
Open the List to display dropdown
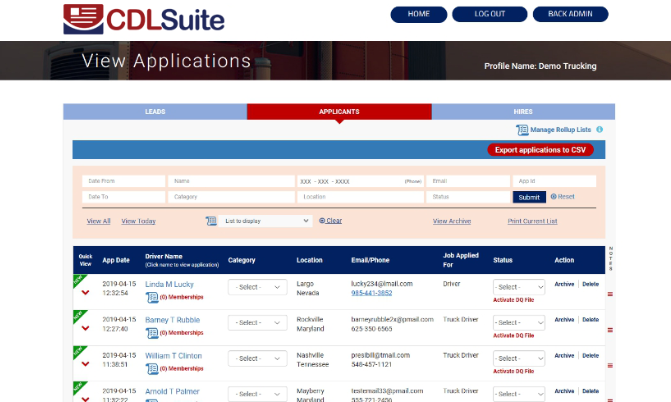265,221
